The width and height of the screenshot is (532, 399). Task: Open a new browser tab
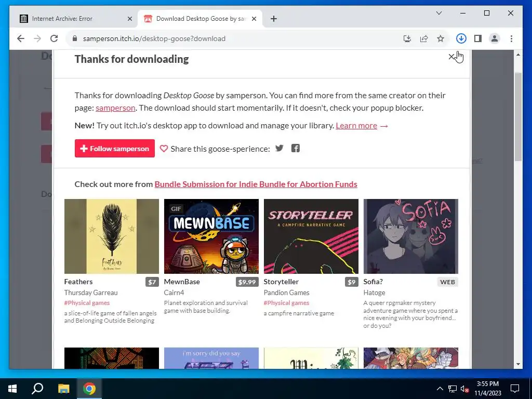pyautogui.click(x=274, y=19)
